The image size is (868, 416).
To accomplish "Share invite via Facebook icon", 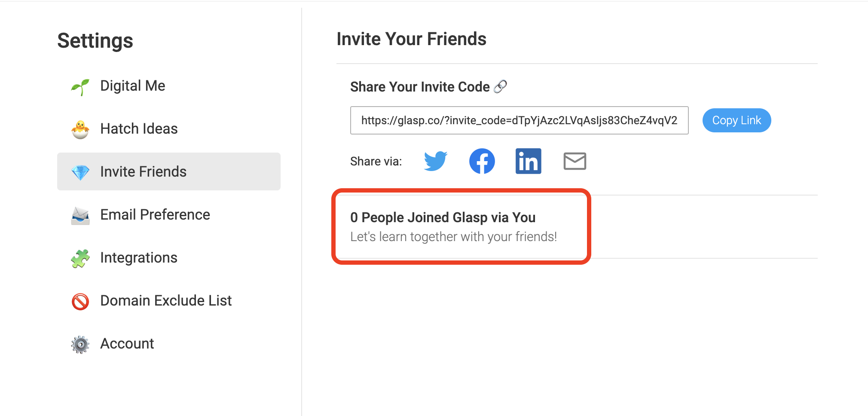I will click(x=482, y=161).
